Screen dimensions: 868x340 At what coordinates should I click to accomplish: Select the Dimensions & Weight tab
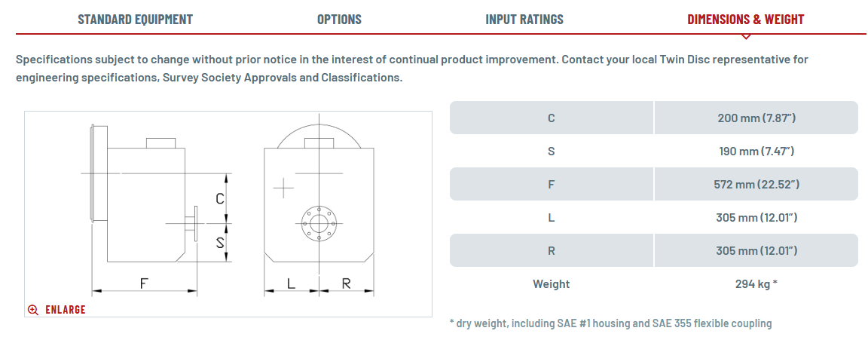[745, 20]
